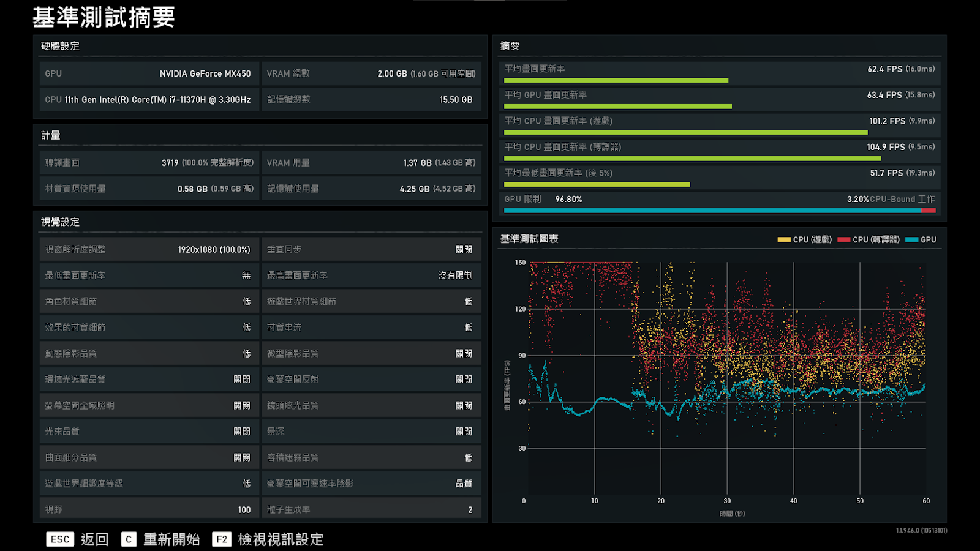Click the 曲面細分品質 row's 關閉 value

click(x=242, y=458)
